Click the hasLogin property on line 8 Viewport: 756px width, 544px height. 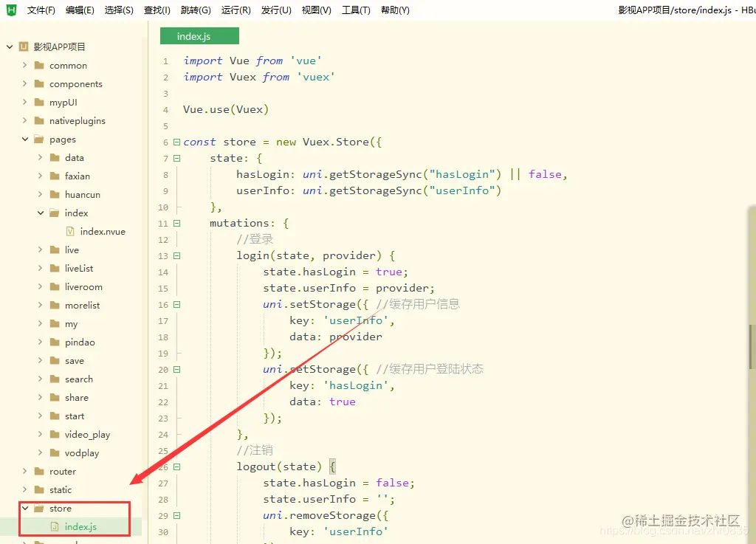[262, 174]
